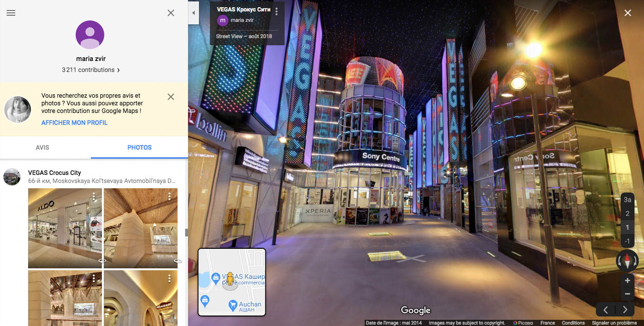644x326 pixels.
Task: Open the Conditions link in footer
Action: click(x=573, y=323)
